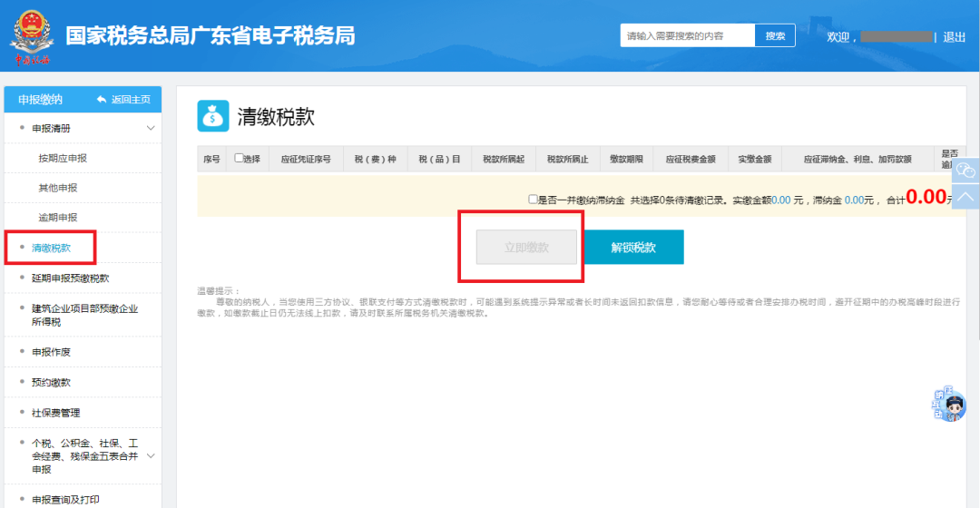This screenshot has width=980, height=508.
Task: Open 建筑企业项目部预缴企业所得税 item
Action: tap(85, 315)
